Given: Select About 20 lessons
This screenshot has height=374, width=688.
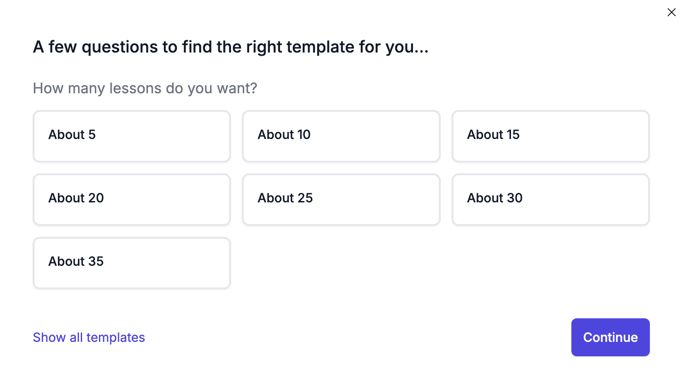Looking at the screenshot, I should tap(132, 200).
